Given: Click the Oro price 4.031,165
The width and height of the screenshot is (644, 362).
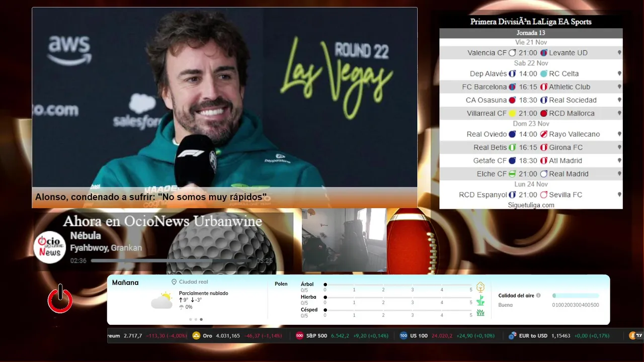Looking at the screenshot, I should (228, 336).
